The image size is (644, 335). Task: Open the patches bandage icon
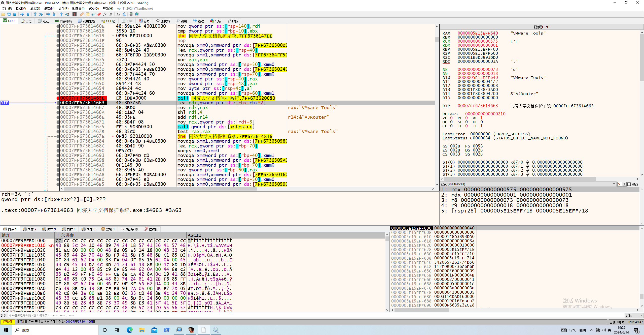coord(82,14)
